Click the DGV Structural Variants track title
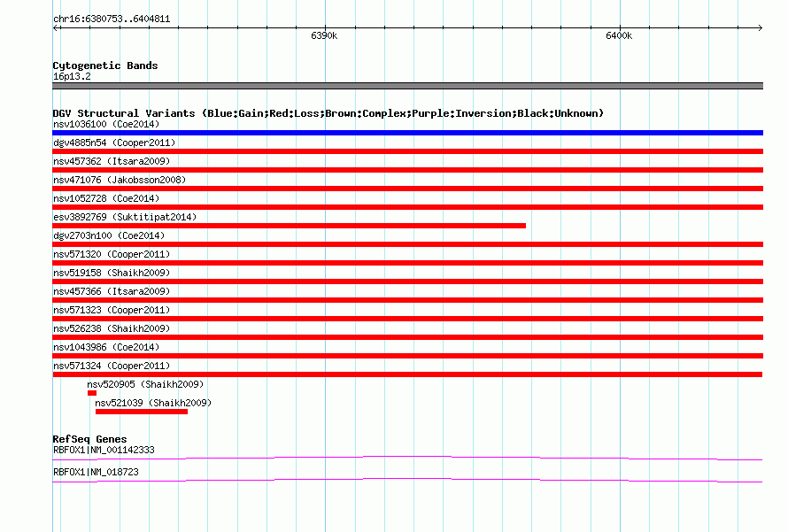Viewport: 788px width, 532px height. tap(328, 113)
